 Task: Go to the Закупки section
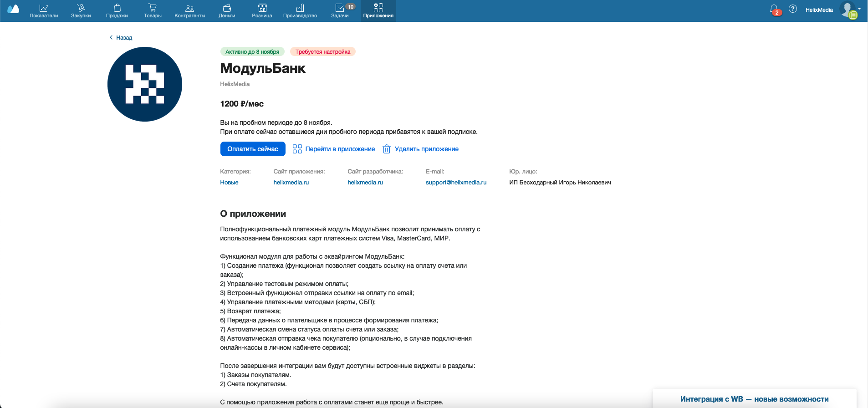coord(81,11)
